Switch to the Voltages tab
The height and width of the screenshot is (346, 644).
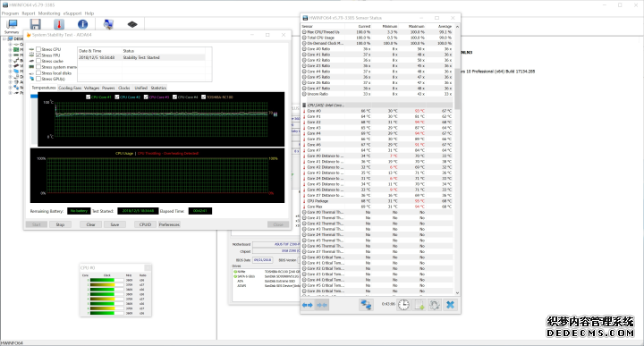pos(91,88)
